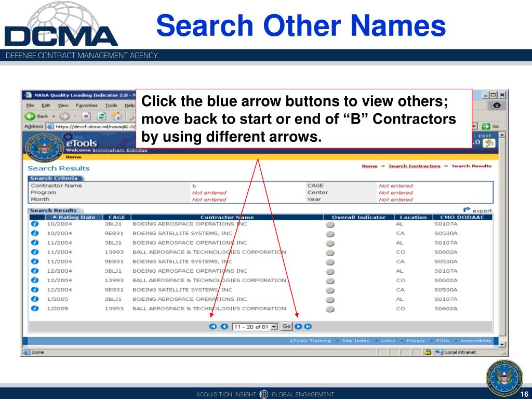The width and height of the screenshot is (532, 399).
Task: Sort by the Overall Indicator column header
Action: [358, 217]
